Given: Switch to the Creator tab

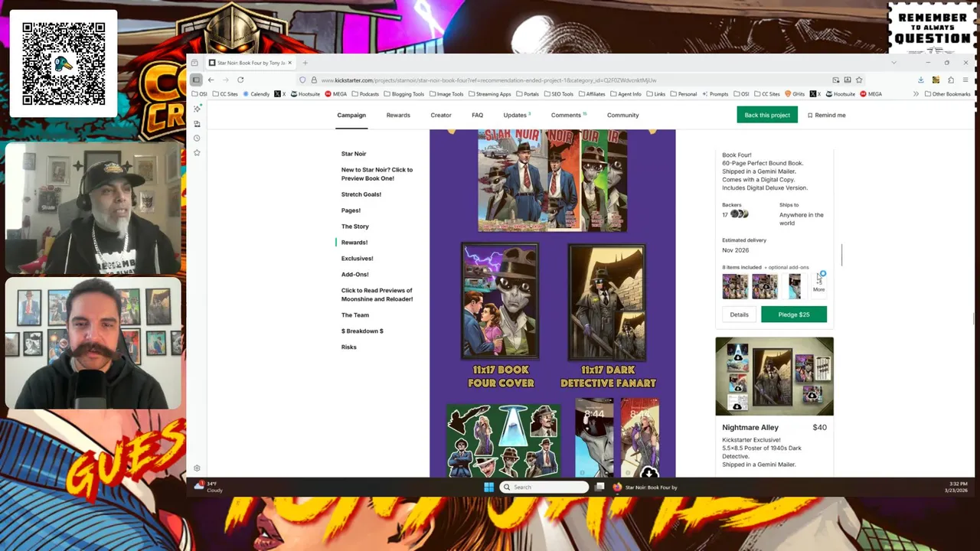Looking at the screenshot, I should point(441,115).
